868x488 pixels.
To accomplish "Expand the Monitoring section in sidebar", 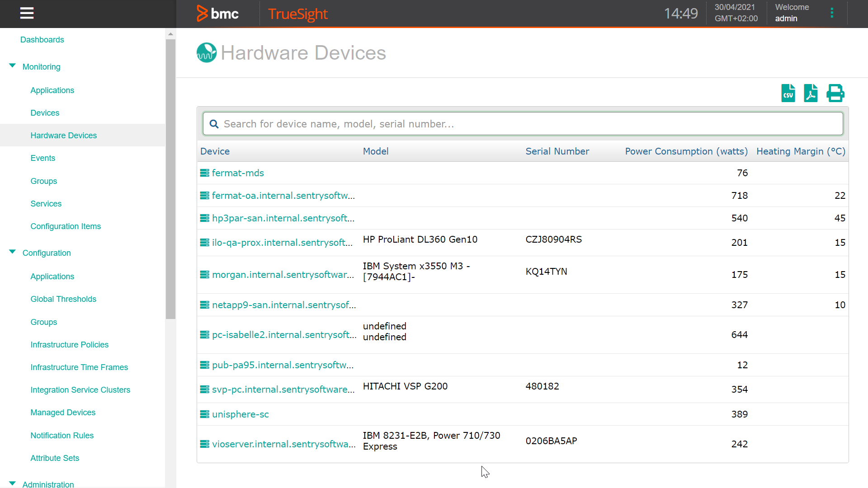I will pos(13,67).
